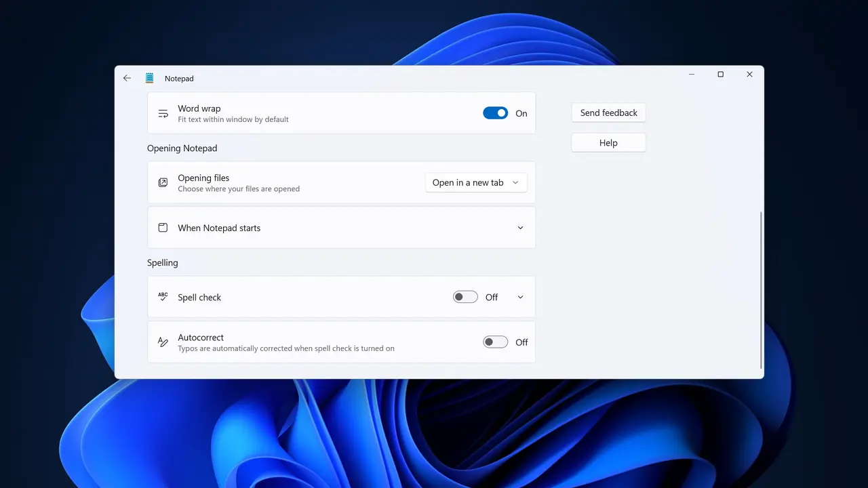Screen dimensions: 868x488
Task: Switch on the Autocorrect toggle
Action: click(496, 342)
